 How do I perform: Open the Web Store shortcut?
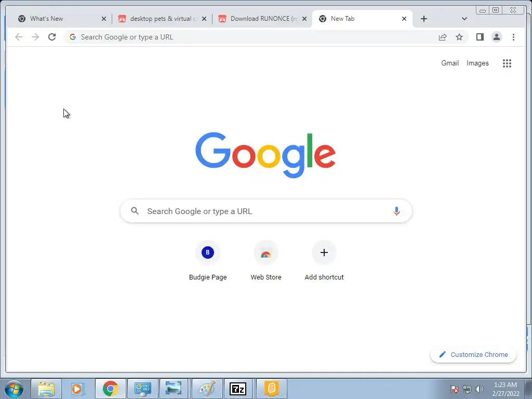266,261
